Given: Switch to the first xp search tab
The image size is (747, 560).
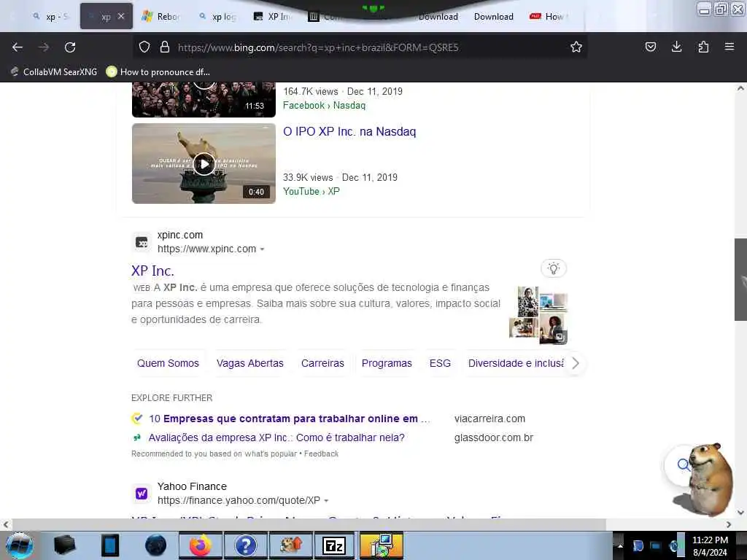Looking at the screenshot, I should pos(50,17).
